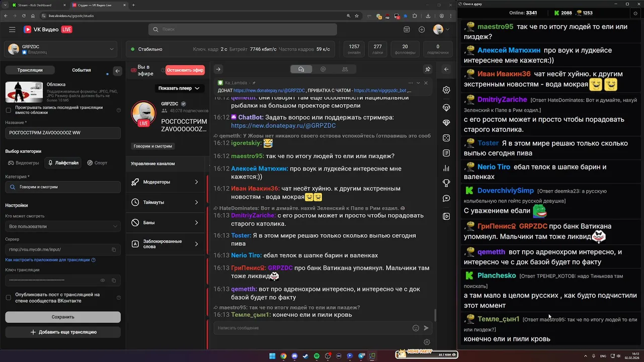Click the Обложка cover thumbnail

click(x=24, y=92)
